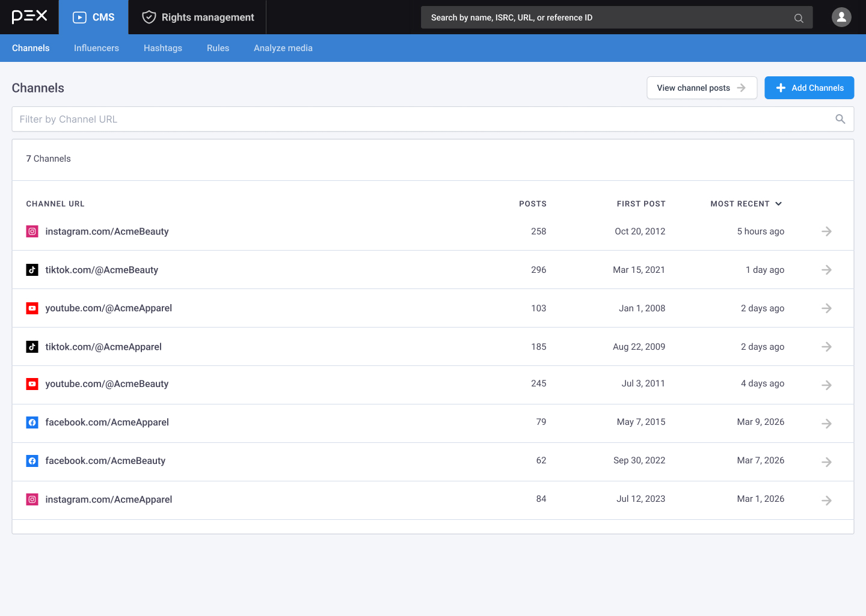Open the user profile avatar
866x616 pixels.
click(841, 17)
